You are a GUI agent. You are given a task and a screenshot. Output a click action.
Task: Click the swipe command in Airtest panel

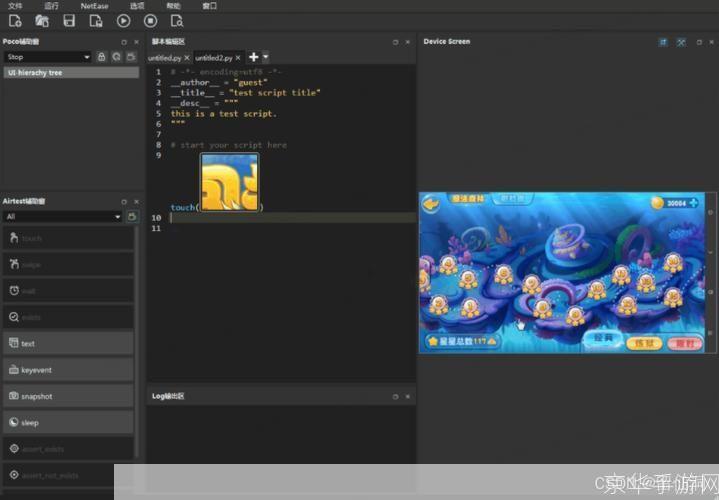click(68, 264)
